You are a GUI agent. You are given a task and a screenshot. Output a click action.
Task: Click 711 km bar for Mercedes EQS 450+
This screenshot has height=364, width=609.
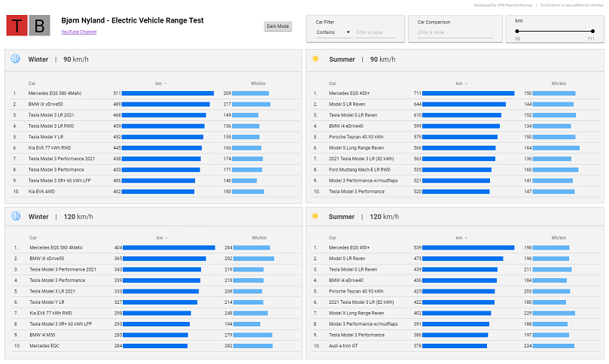tap(468, 93)
